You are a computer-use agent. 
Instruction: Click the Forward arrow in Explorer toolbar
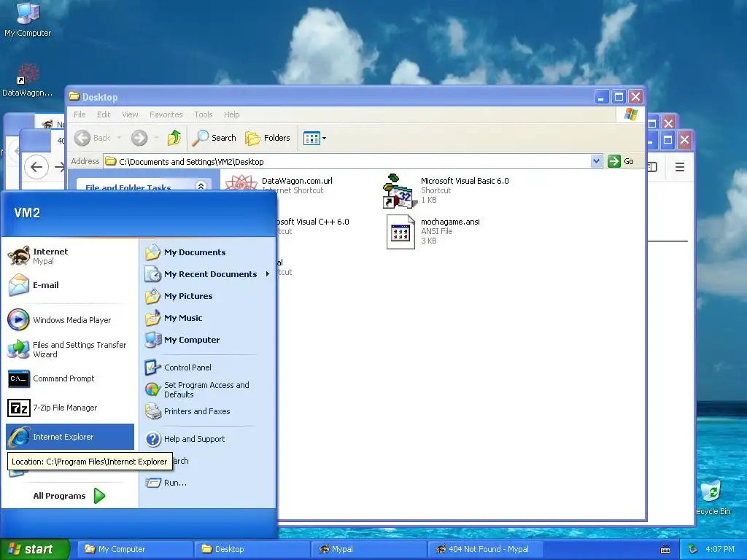139,138
